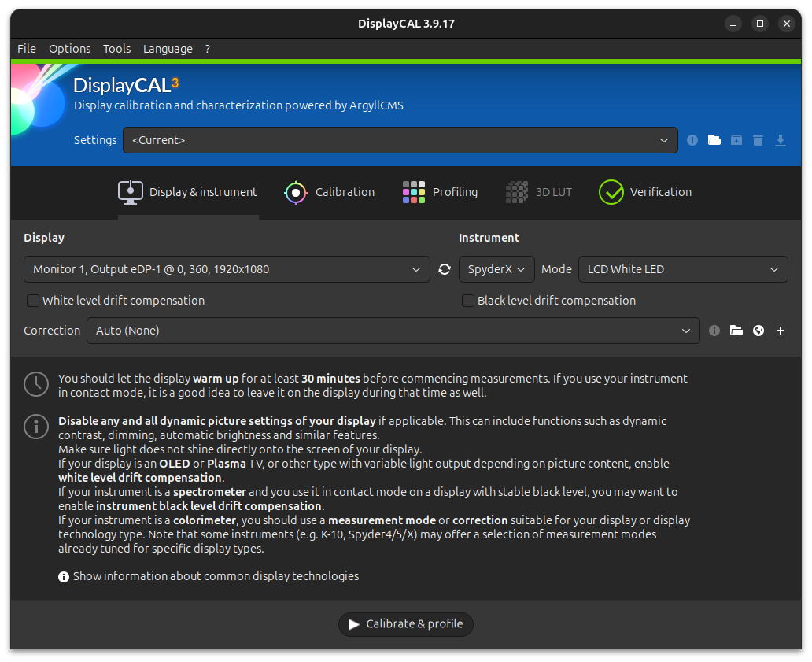Viewport: 812px width, 662px height.
Task: Click the correction information icon
Action: pyautogui.click(x=714, y=331)
